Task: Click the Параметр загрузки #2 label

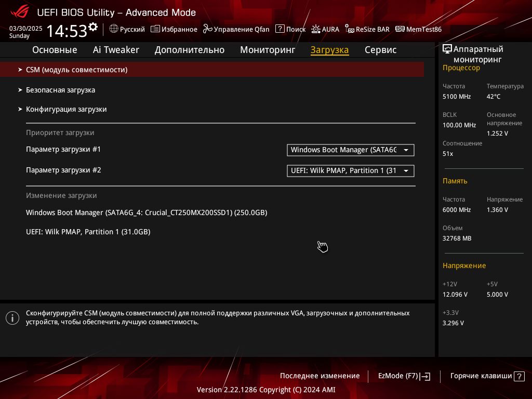Action: pyautogui.click(x=63, y=170)
